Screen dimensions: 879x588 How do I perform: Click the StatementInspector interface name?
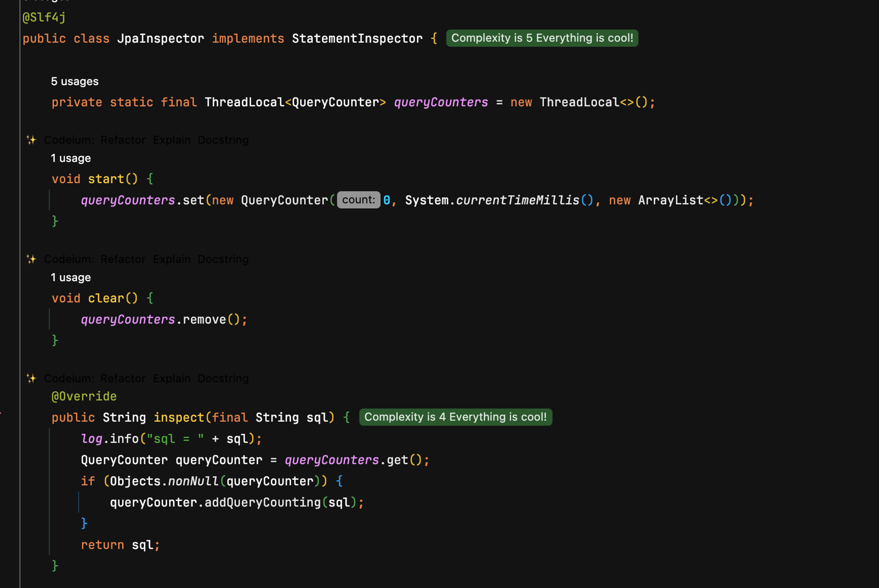click(357, 39)
